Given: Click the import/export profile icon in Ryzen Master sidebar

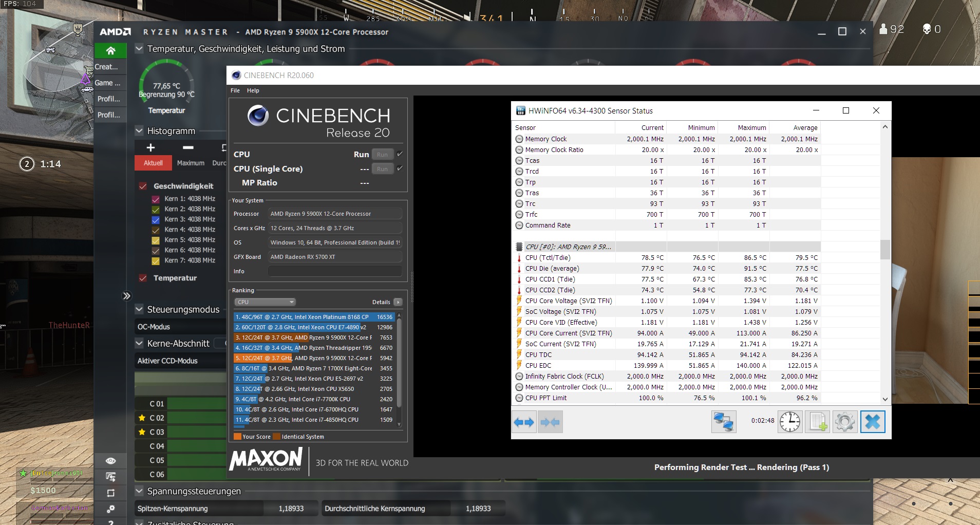Looking at the screenshot, I should (110, 477).
